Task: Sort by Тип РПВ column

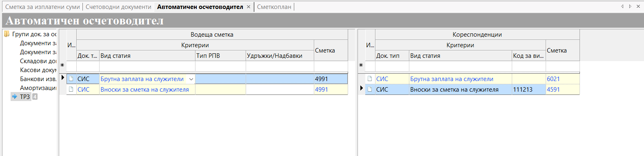Action: point(220,56)
